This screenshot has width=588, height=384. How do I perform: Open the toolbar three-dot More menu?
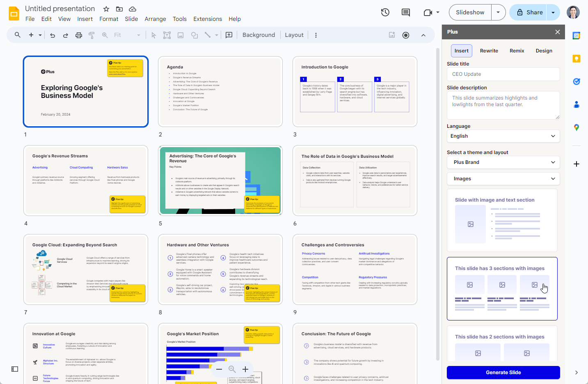316,35
